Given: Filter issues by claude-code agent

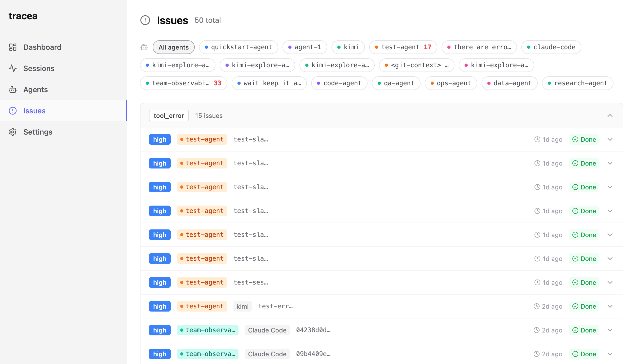Looking at the screenshot, I should pyautogui.click(x=551, y=47).
